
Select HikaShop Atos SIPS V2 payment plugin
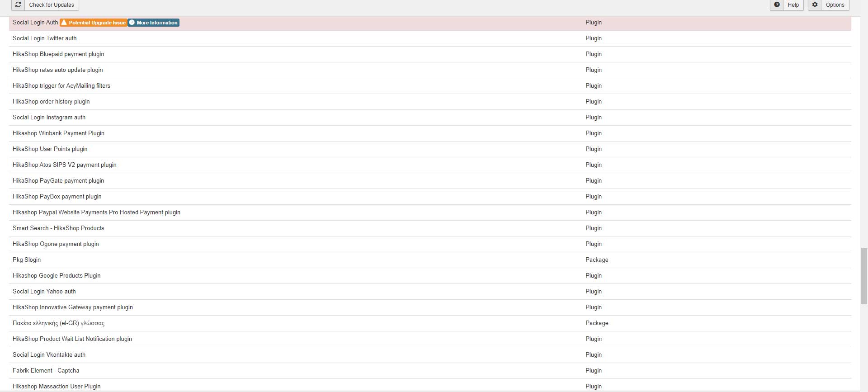[x=65, y=165]
